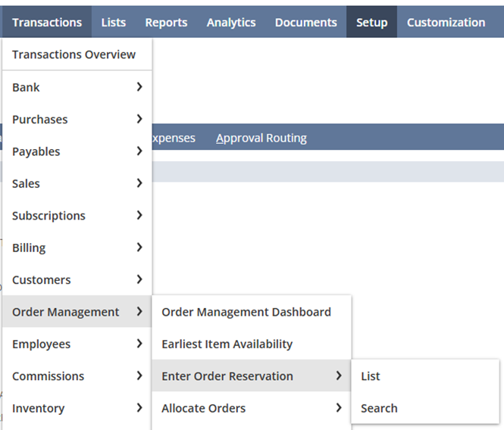The image size is (504, 430).
Task: Open the Documents menu
Action: click(306, 22)
